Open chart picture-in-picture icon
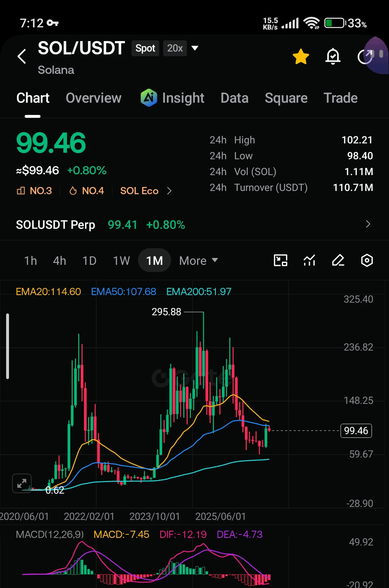389x588 pixels. click(x=281, y=260)
